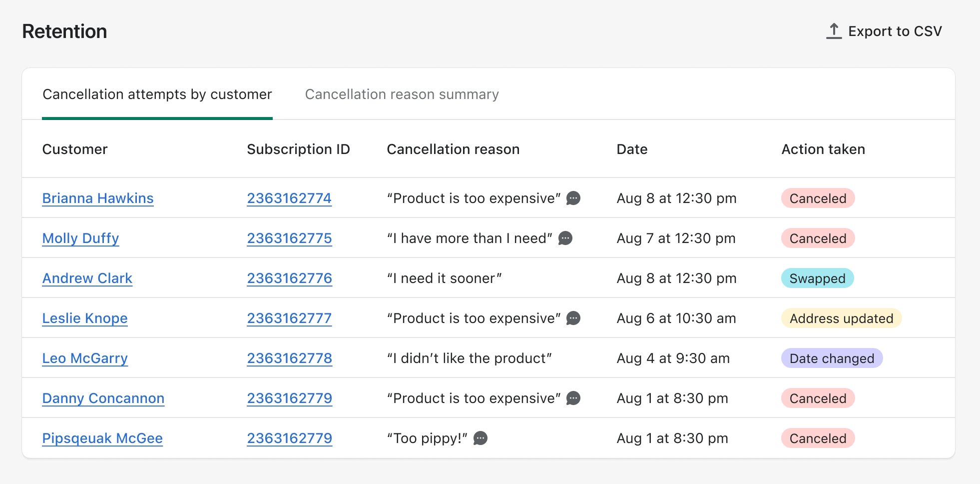Click the Export to CSV upload icon
Viewport: 980px width, 484px height.
tap(834, 31)
